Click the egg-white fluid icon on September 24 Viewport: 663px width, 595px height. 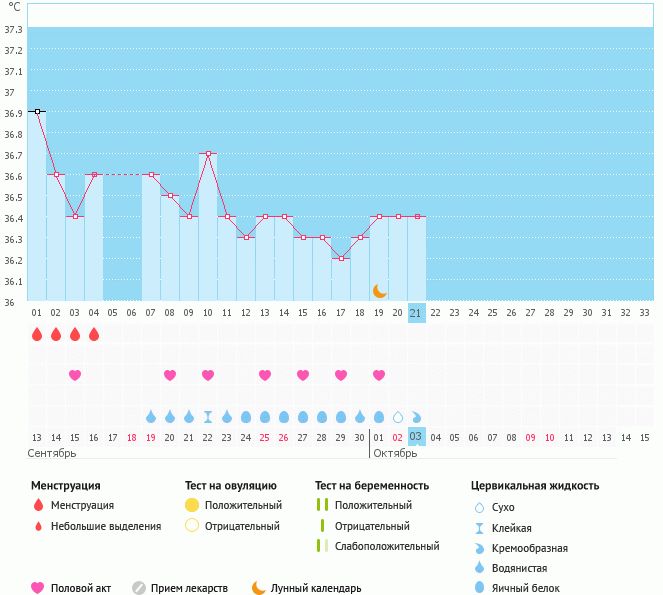pos(246,417)
